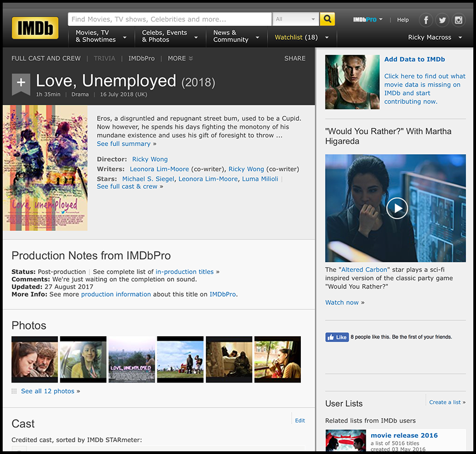Open Michael S. Siegel's page

click(x=148, y=179)
